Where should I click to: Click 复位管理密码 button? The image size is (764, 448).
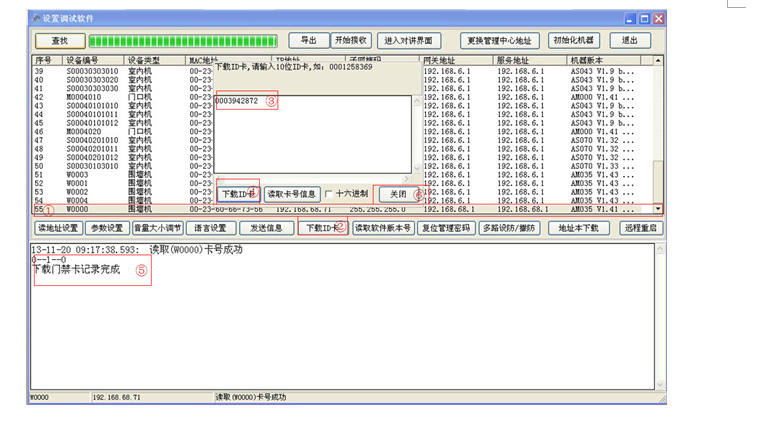tap(445, 228)
